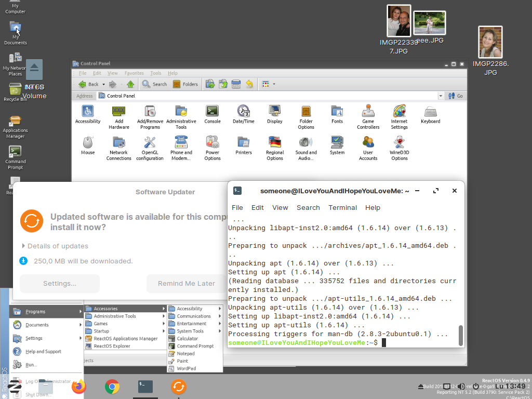Open Applications Manager desktop icon
The height and width of the screenshot is (399, 532).
tap(15, 127)
